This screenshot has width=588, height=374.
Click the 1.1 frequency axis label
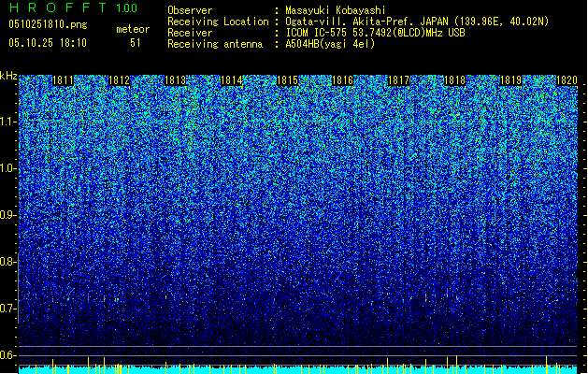7,122
